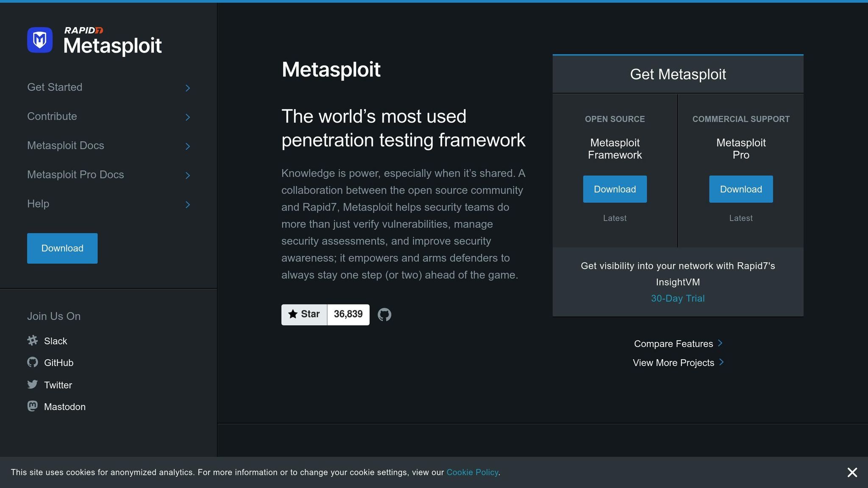Click the GitHub octocat next to Star count
The width and height of the screenshot is (868, 488).
tap(384, 314)
